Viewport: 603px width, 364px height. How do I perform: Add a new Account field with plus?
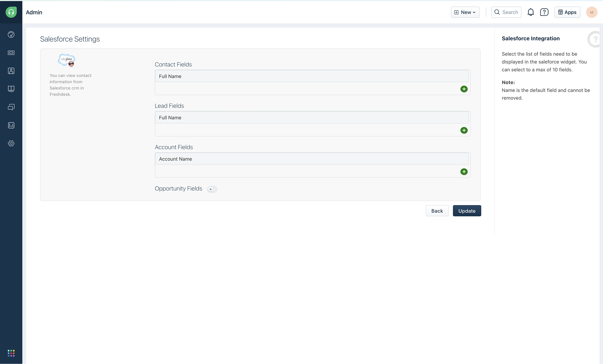(464, 172)
